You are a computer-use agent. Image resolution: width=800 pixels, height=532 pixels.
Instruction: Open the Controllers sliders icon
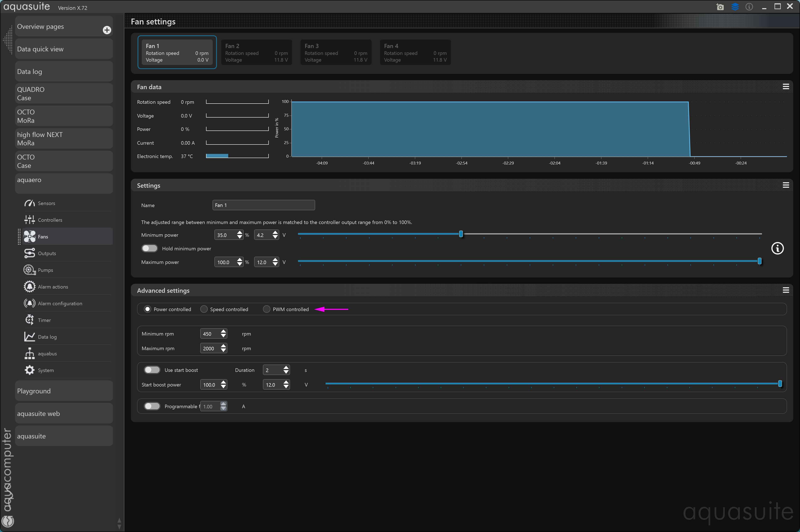coord(29,220)
